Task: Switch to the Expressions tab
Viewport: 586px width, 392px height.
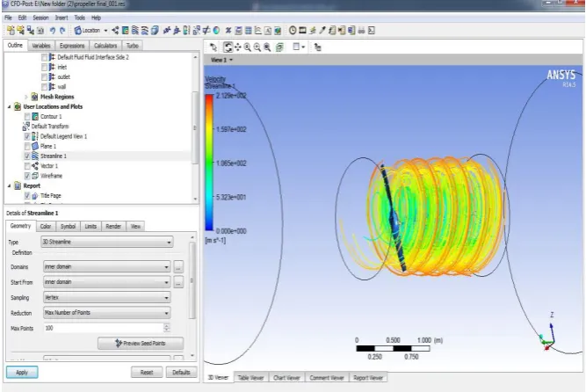Action: coord(72,46)
